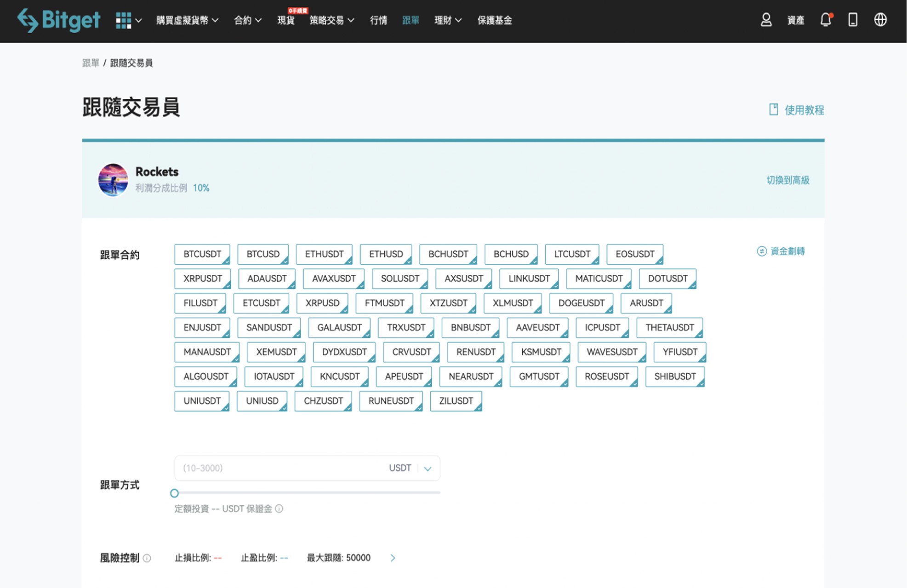The width and height of the screenshot is (907, 588).
Task: Click the user profile icon
Action: pos(766,20)
